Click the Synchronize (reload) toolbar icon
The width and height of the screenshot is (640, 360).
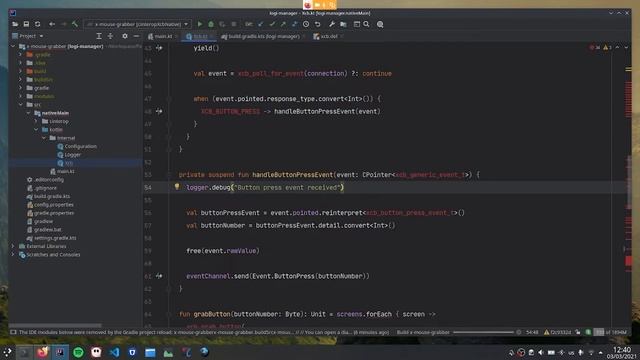click(x=38, y=24)
